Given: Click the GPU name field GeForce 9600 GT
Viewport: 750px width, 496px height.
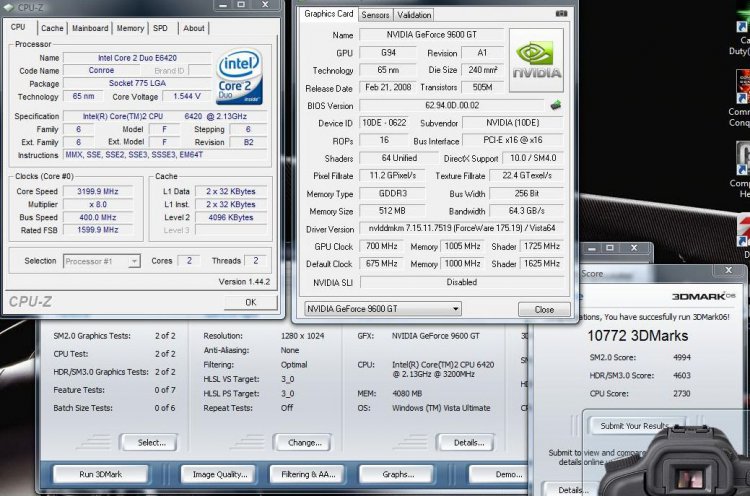Looking at the screenshot, I should tap(431, 34).
